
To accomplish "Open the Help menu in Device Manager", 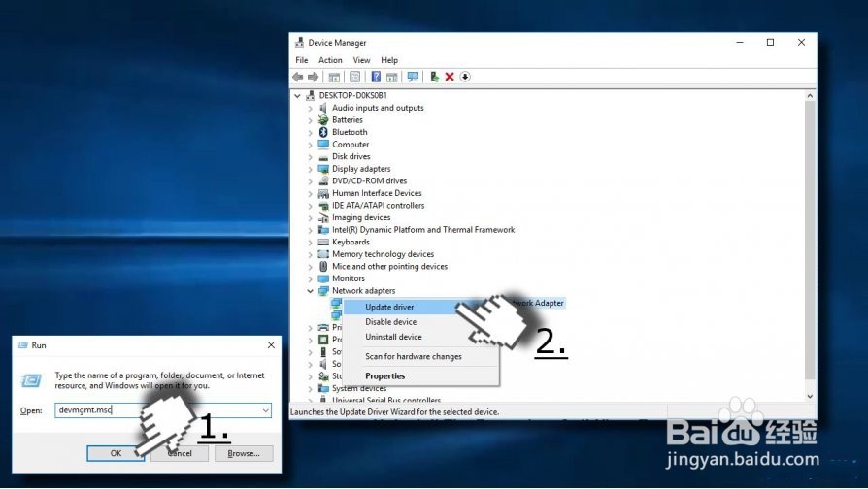I will point(389,60).
